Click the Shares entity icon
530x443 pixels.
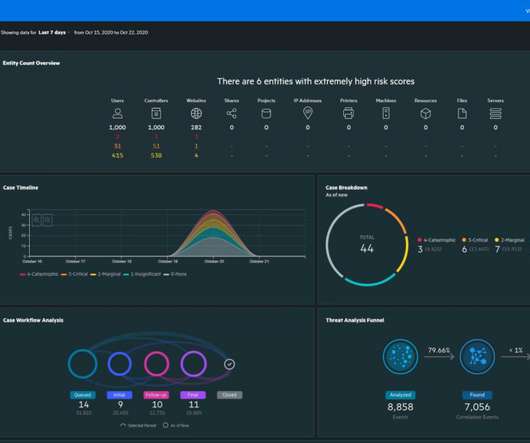(232, 113)
